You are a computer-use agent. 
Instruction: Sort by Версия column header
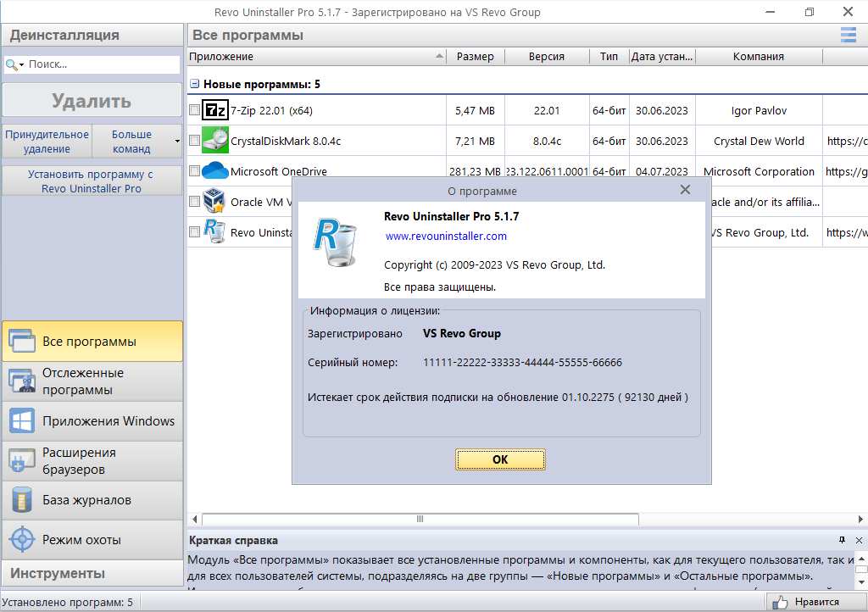[547, 57]
